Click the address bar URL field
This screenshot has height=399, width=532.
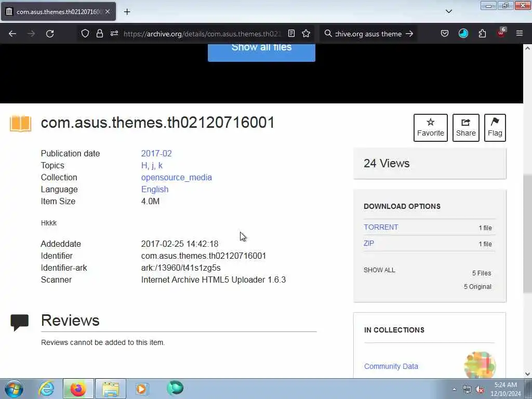202,34
